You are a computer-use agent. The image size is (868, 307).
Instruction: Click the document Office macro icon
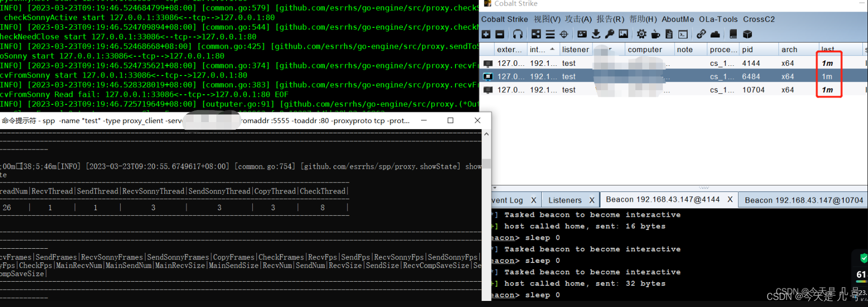point(669,34)
